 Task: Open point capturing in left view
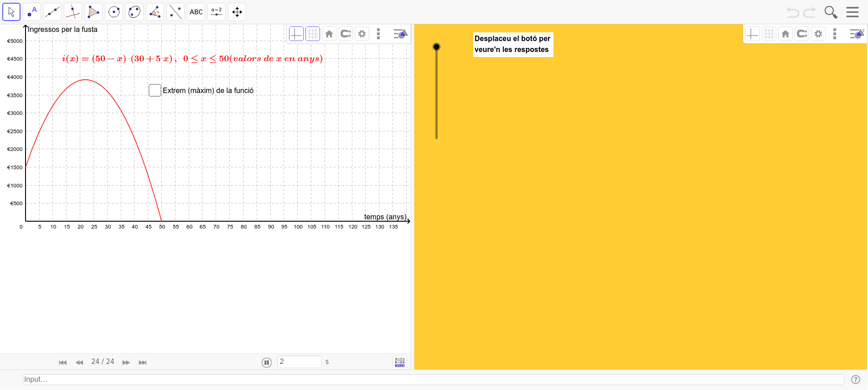(346, 34)
